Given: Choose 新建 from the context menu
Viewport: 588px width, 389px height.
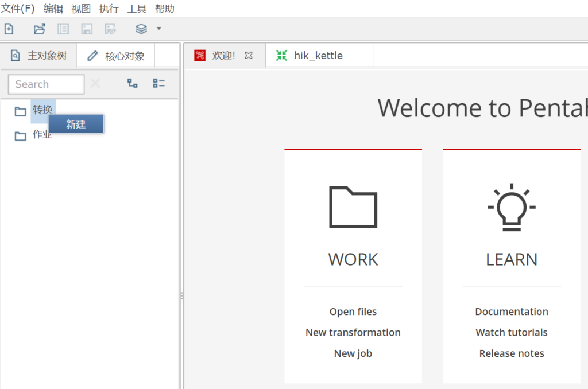Looking at the screenshot, I should [x=76, y=124].
